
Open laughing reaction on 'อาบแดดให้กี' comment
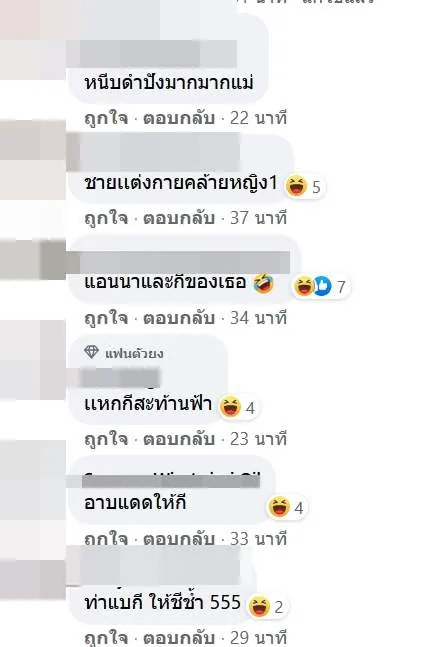click(x=279, y=506)
